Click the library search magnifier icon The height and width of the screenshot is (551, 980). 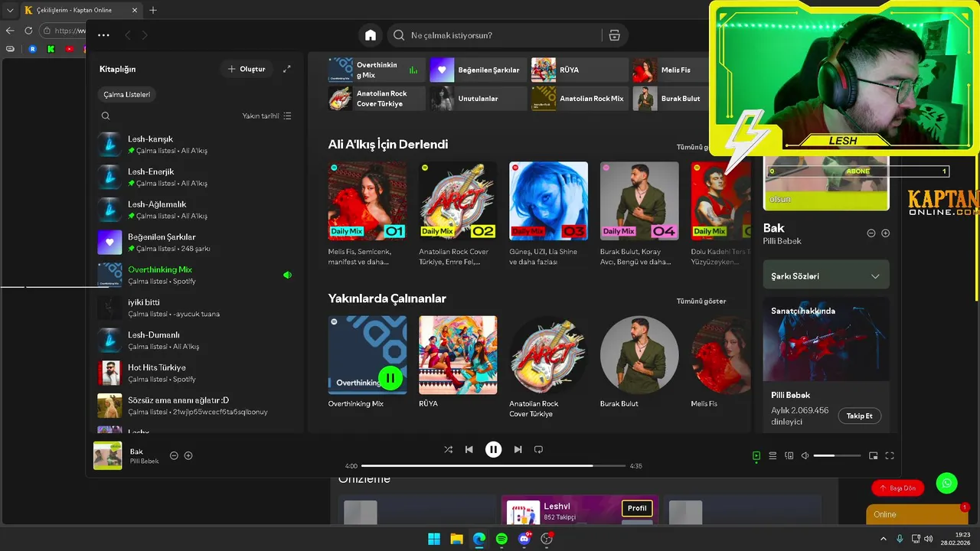coord(106,116)
